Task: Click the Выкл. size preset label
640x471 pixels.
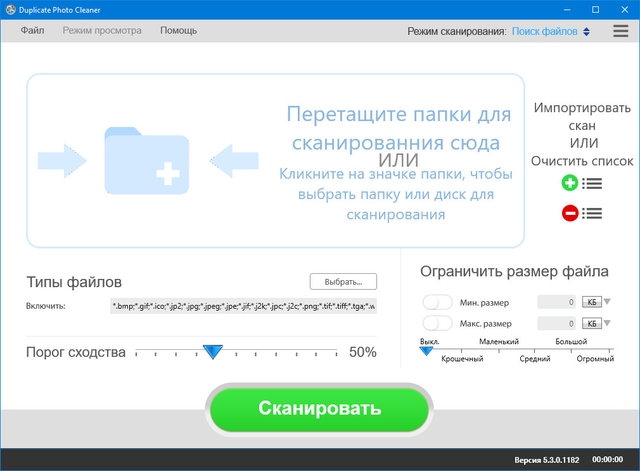Action: [x=429, y=341]
